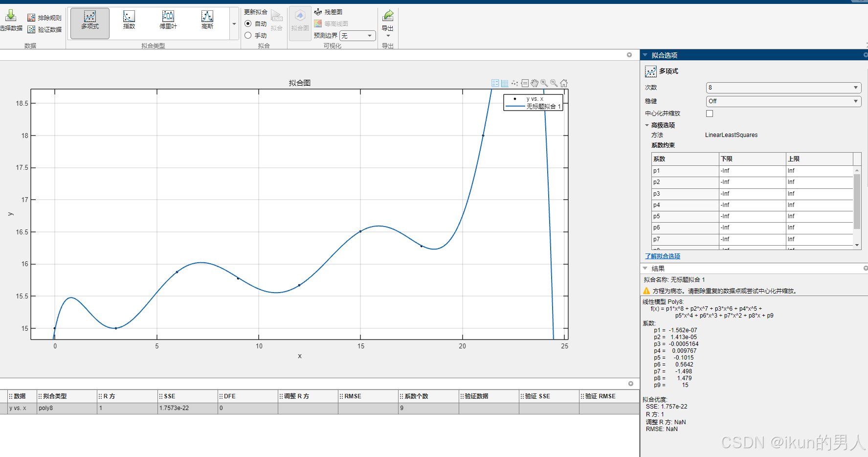Activate the pan tool on the plot
Image resolution: width=868 pixels, height=457 pixels.
click(x=534, y=83)
